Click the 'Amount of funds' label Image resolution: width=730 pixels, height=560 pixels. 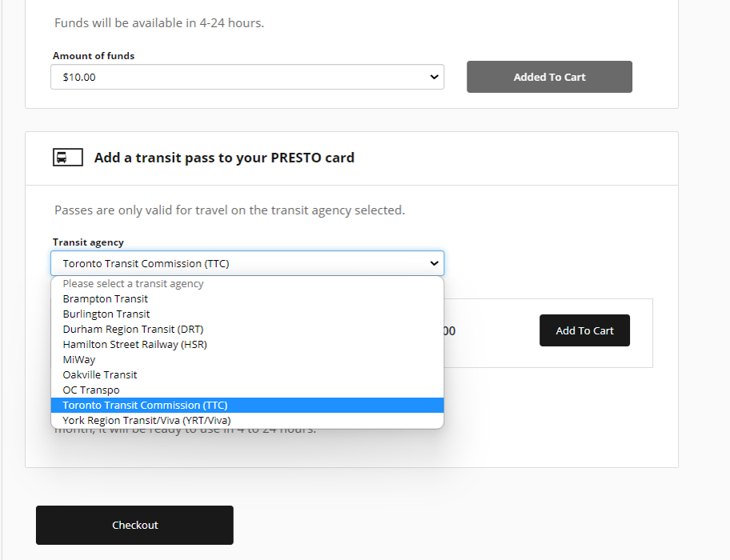(x=94, y=56)
